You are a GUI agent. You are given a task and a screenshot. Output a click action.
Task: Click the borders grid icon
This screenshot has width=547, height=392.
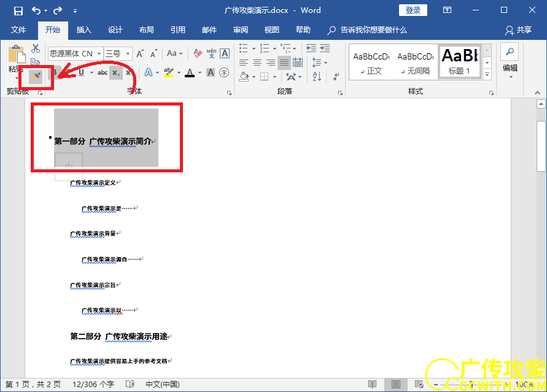pyautogui.click(x=265, y=76)
